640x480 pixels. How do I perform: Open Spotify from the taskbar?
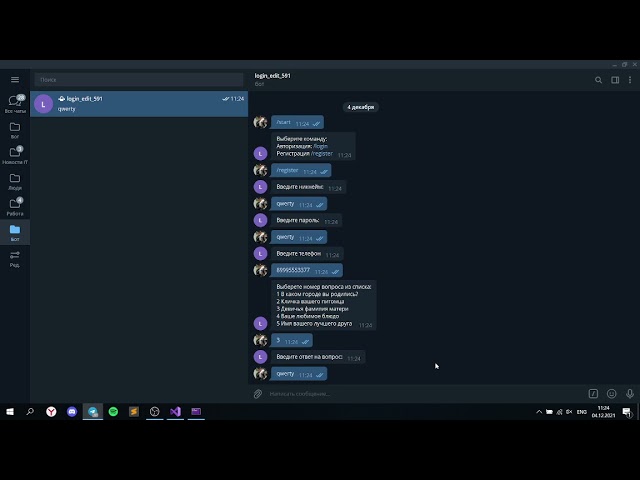coord(113,411)
